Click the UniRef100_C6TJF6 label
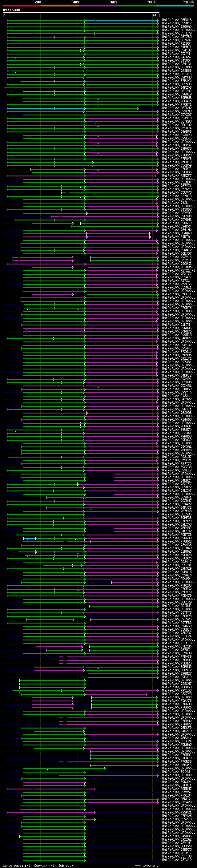The image size is (197, 868). (177, 74)
